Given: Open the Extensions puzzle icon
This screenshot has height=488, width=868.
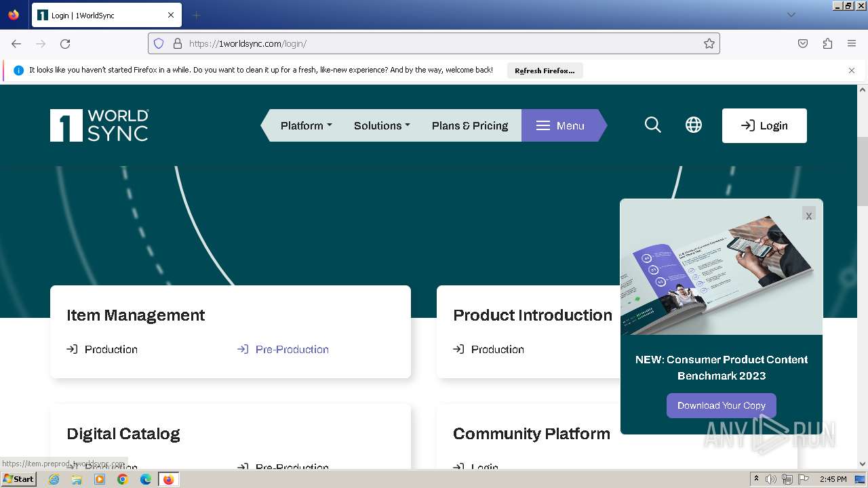Looking at the screenshot, I should [x=827, y=43].
